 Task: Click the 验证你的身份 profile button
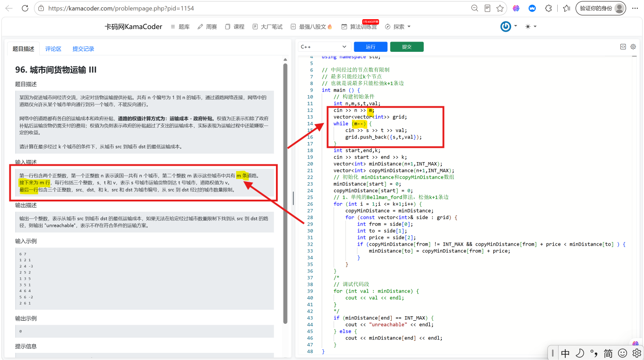[x=601, y=8]
